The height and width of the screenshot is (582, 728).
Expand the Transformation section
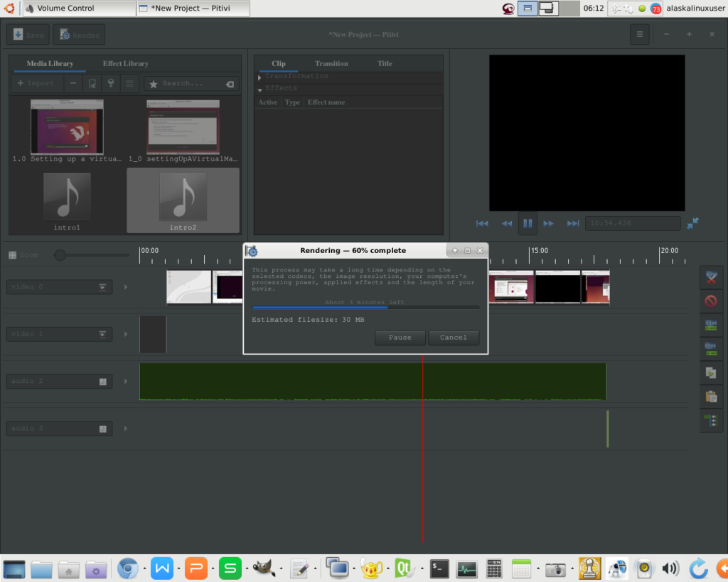(x=260, y=77)
